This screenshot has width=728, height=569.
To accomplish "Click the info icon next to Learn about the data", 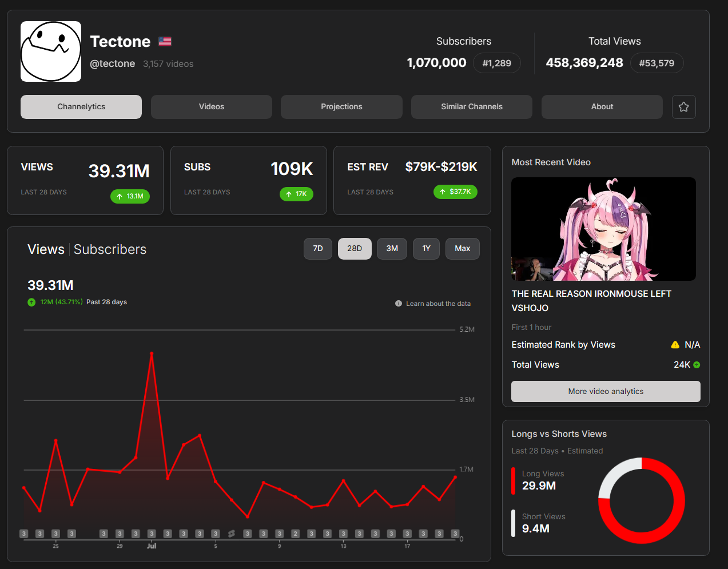I will (399, 304).
